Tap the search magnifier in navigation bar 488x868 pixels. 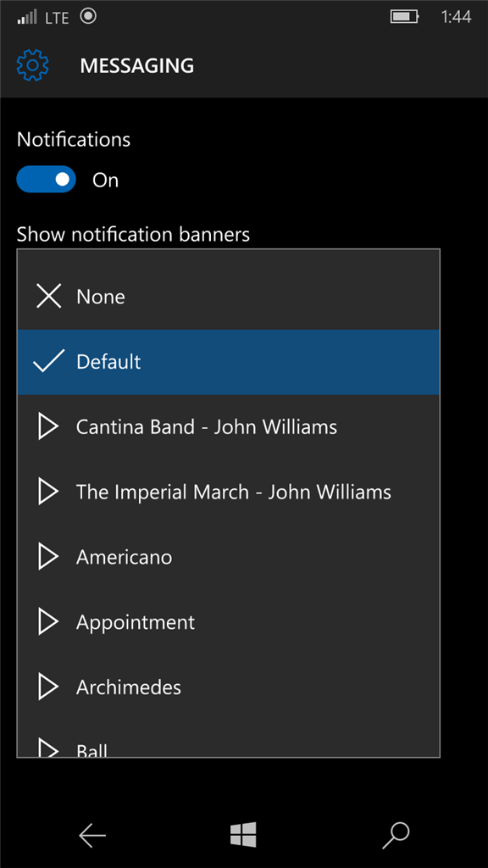[396, 835]
